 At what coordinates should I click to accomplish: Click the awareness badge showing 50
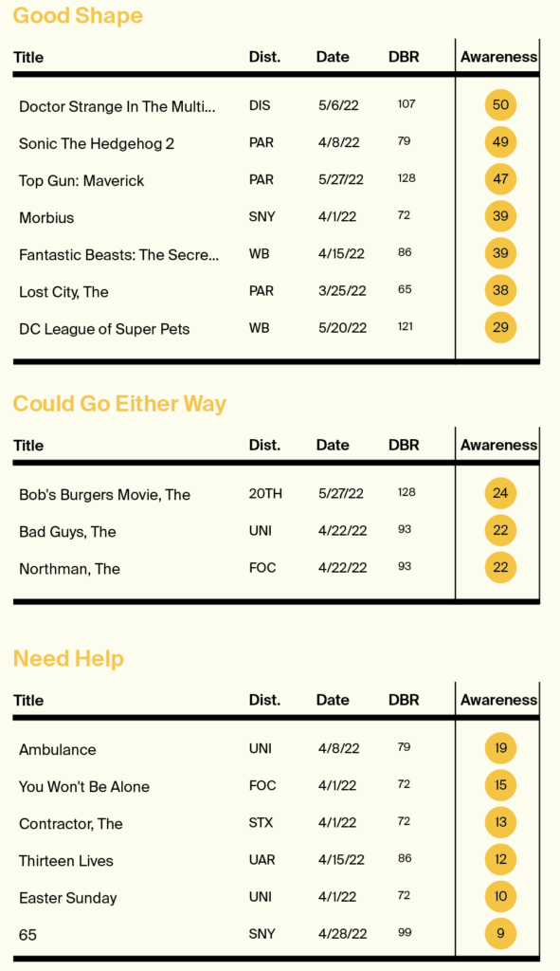pyautogui.click(x=500, y=104)
